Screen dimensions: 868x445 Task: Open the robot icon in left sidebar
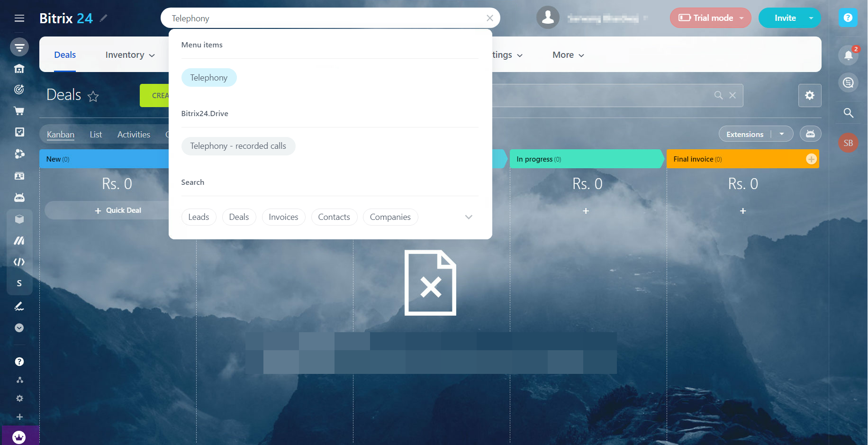[x=19, y=197]
